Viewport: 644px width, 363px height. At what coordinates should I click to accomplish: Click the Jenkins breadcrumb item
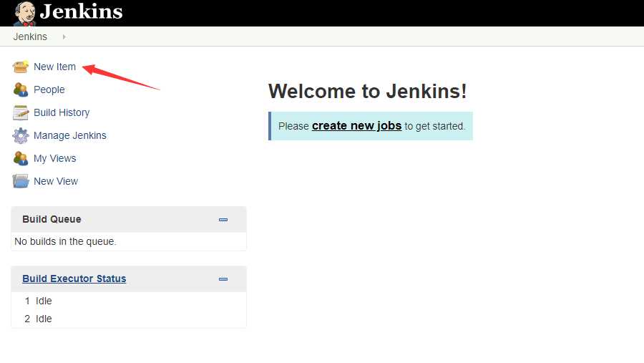pyautogui.click(x=30, y=37)
